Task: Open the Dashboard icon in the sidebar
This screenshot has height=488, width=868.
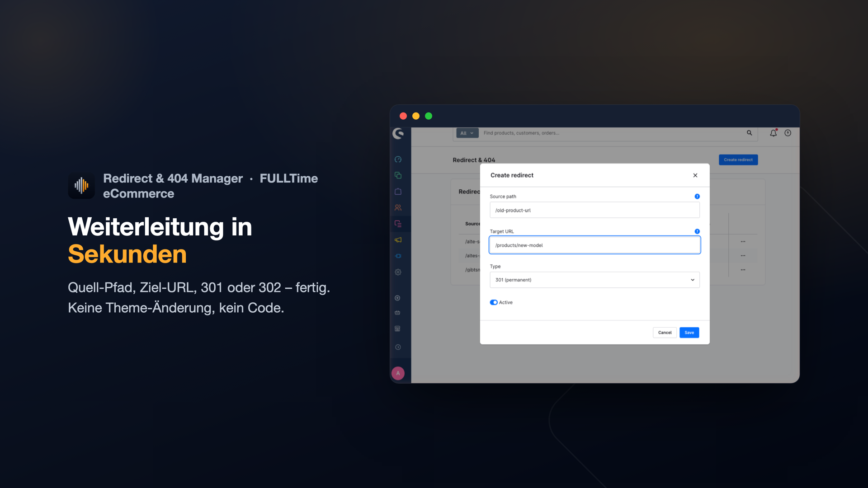Action: pyautogui.click(x=398, y=160)
